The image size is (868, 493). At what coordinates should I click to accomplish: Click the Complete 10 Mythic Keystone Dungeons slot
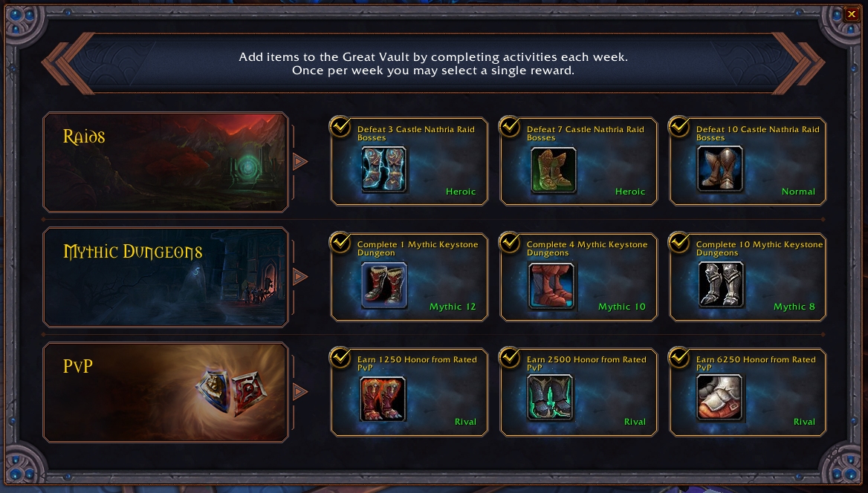[x=748, y=277]
